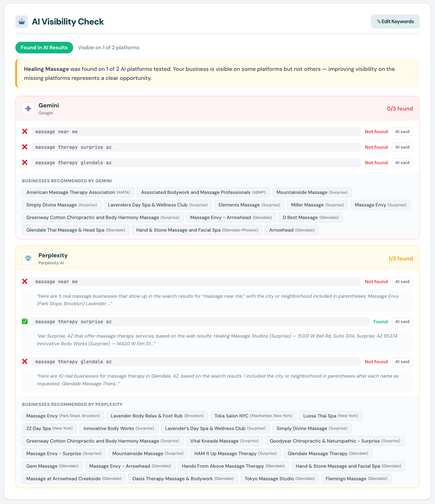
Task: Click red X for Gemini massage near me
Action: click(x=25, y=132)
